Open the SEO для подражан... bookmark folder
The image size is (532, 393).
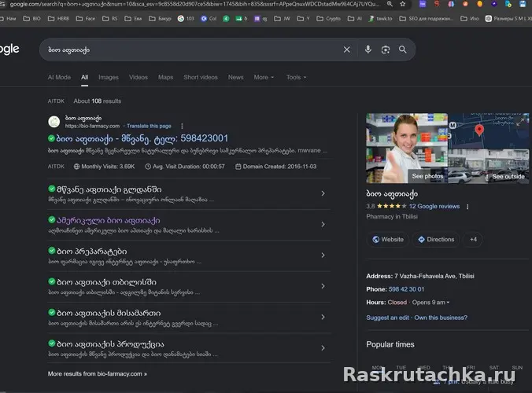pos(427,19)
